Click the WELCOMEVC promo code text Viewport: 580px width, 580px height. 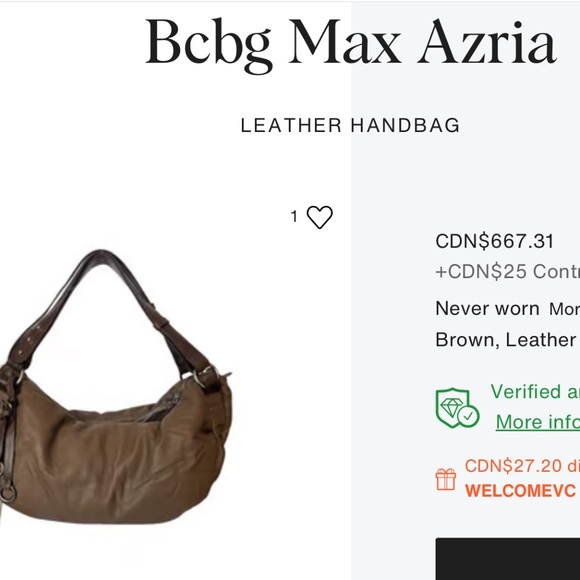(x=520, y=491)
